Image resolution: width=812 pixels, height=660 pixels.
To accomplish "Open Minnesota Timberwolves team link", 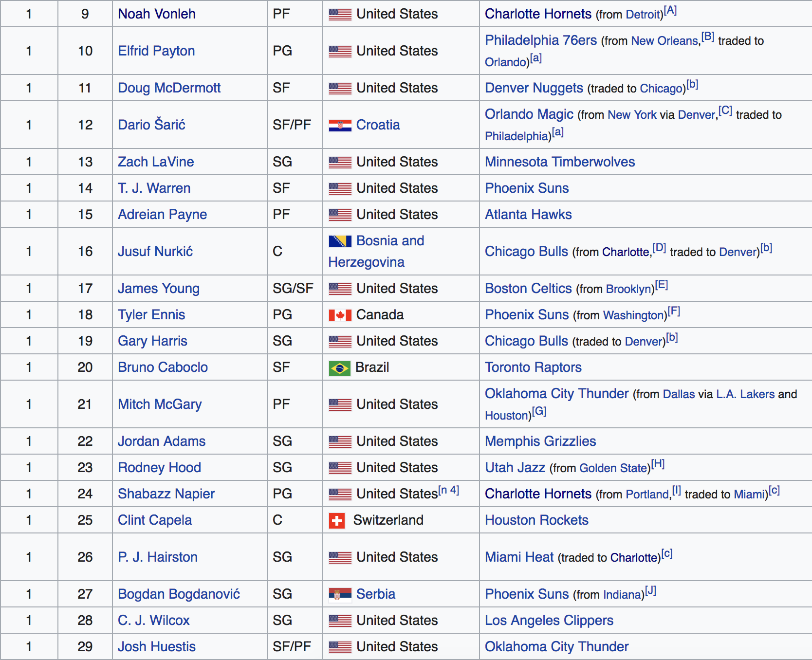I will 560,162.
